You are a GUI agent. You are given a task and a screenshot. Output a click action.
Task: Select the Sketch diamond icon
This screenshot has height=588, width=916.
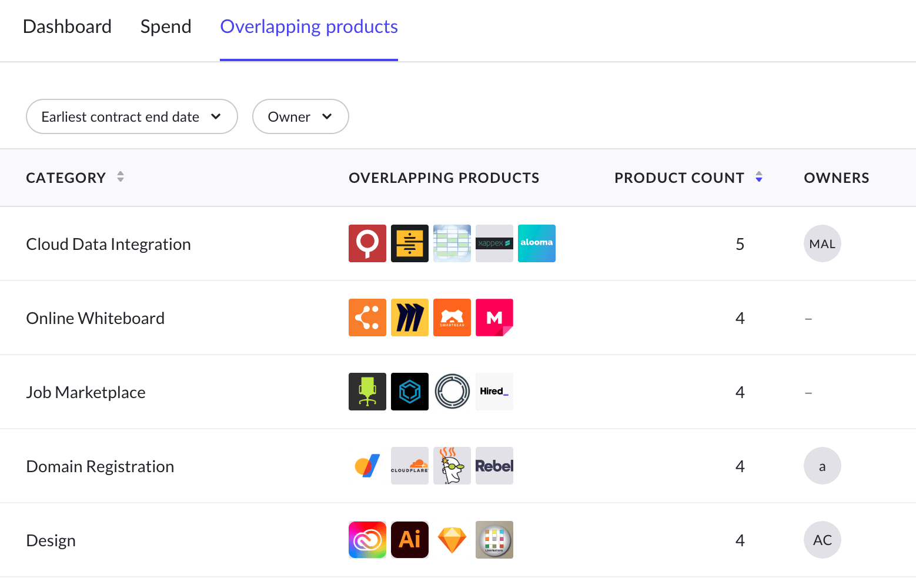[x=452, y=540]
